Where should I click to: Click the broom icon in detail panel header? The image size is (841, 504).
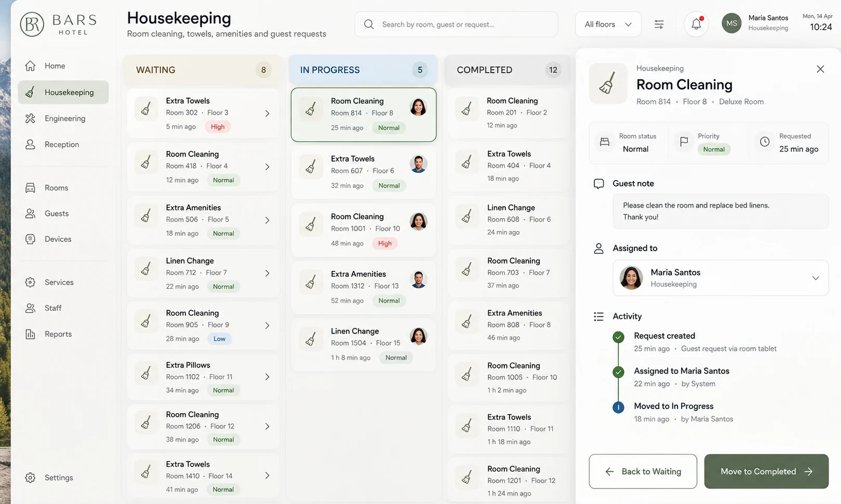coord(608,84)
